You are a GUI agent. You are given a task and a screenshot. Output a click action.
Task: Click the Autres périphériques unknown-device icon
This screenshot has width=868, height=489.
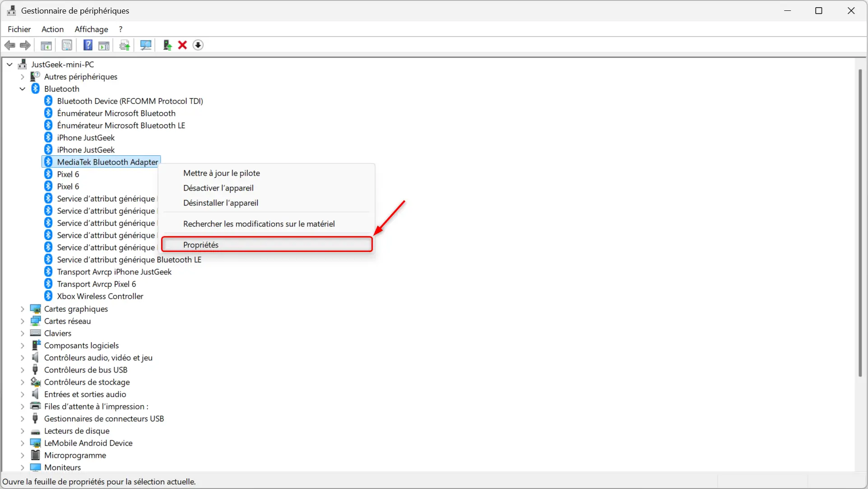(x=35, y=77)
